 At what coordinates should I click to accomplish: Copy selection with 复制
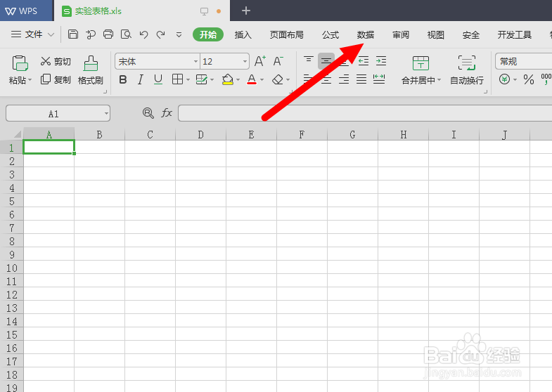tap(56, 79)
